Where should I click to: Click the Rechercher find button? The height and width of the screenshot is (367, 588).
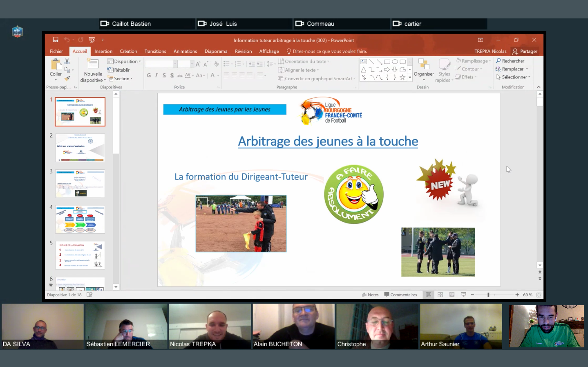click(x=510, y=61)
